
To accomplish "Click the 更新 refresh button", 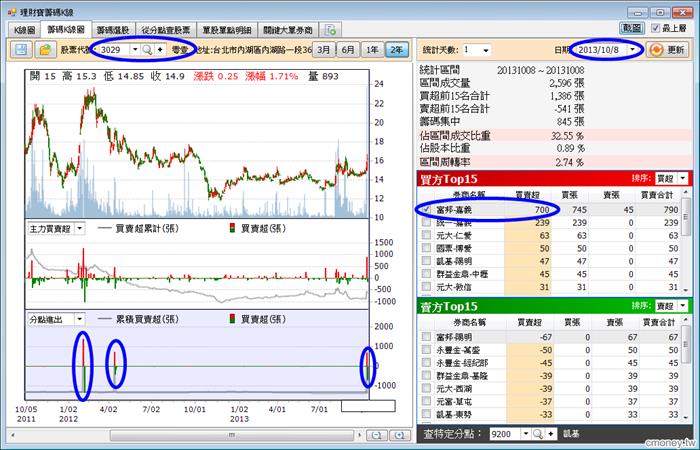I will [668, 50].
